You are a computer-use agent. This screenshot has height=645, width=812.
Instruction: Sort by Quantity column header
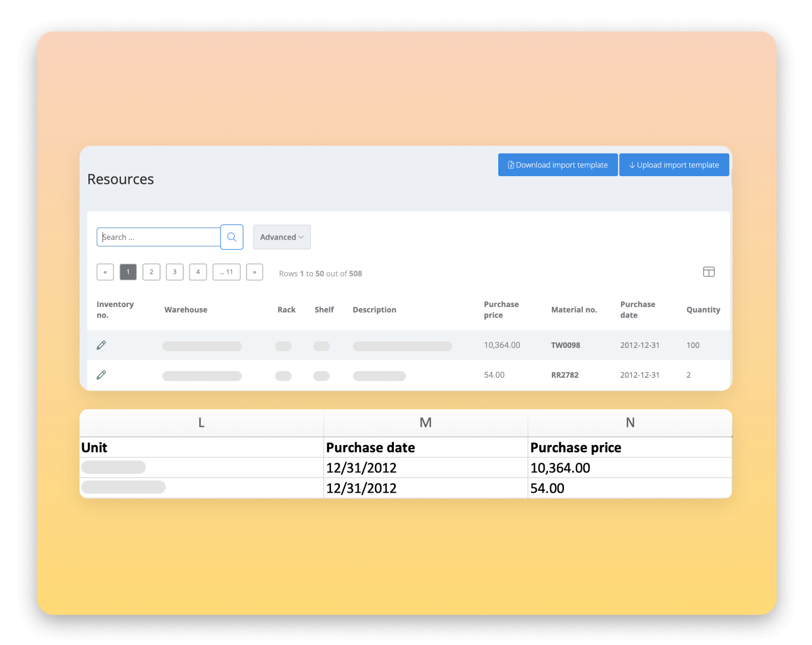(703, 310)
